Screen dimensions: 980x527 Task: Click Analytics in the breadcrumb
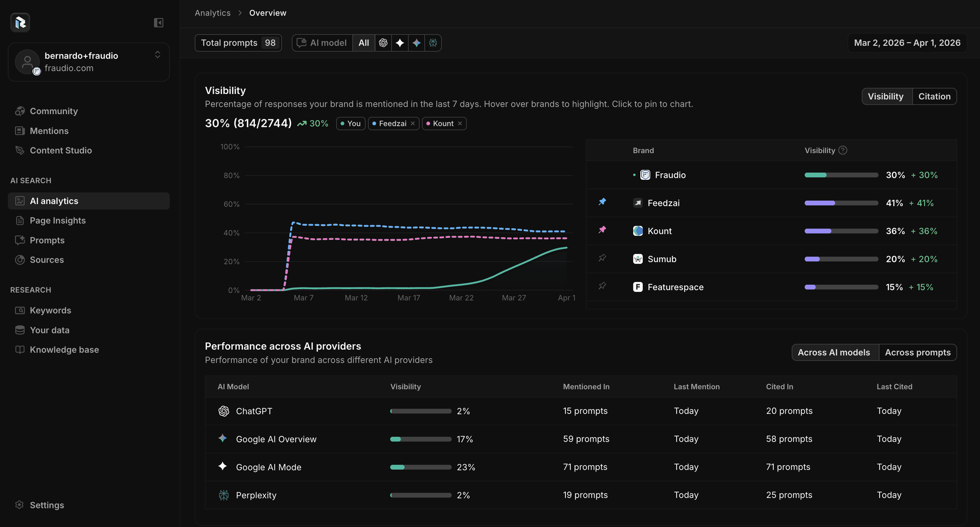point(213,13)
